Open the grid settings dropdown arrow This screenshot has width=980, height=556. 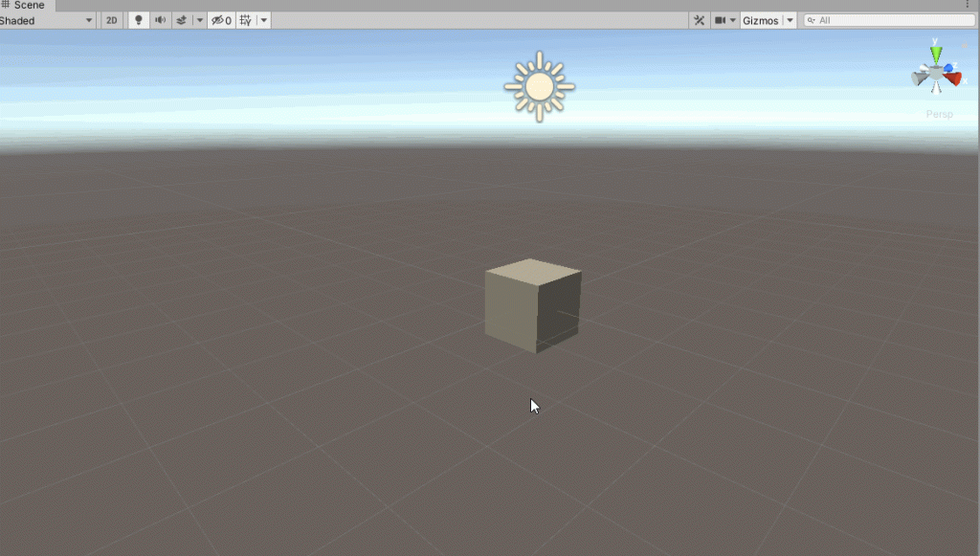click(262, 19)
